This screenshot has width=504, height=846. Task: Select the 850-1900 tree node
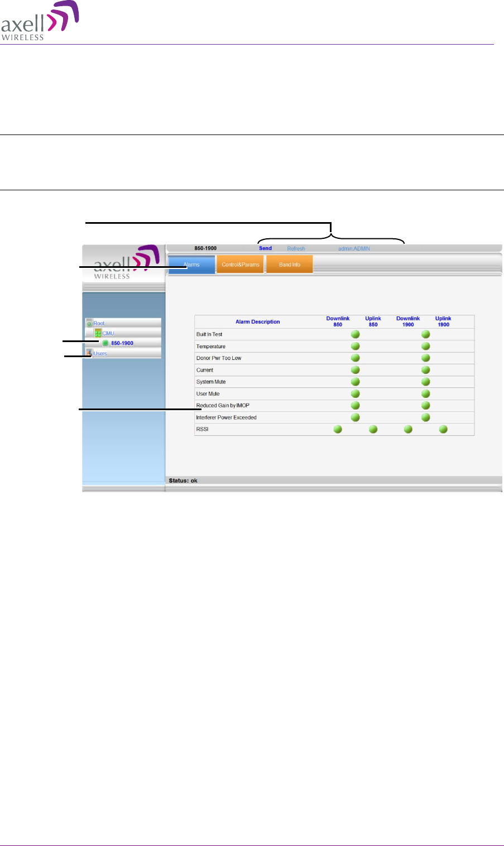[122, 343]
